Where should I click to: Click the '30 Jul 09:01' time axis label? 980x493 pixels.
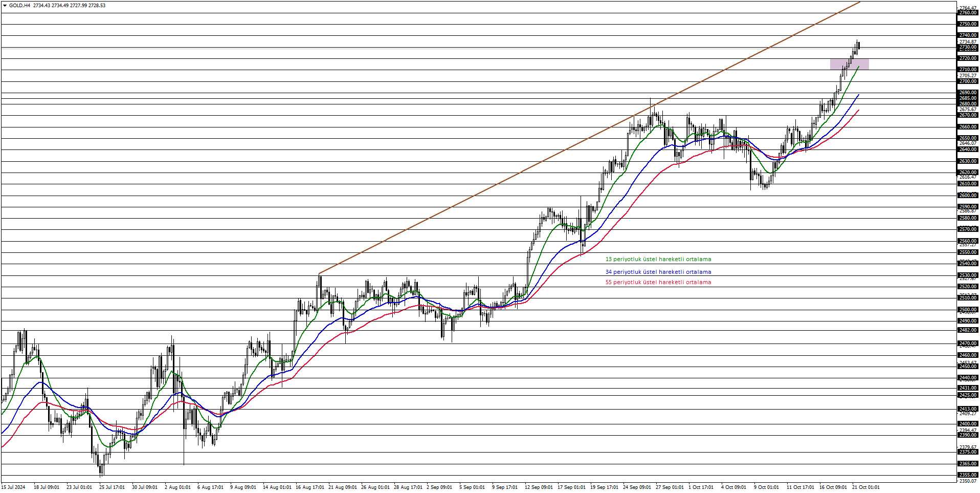(x=145, y=487)
